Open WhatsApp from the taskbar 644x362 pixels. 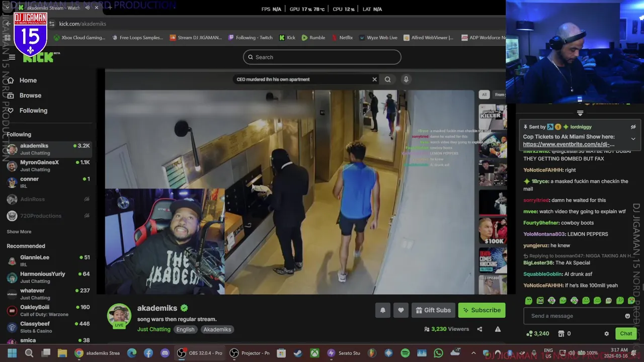click(438, 353)
